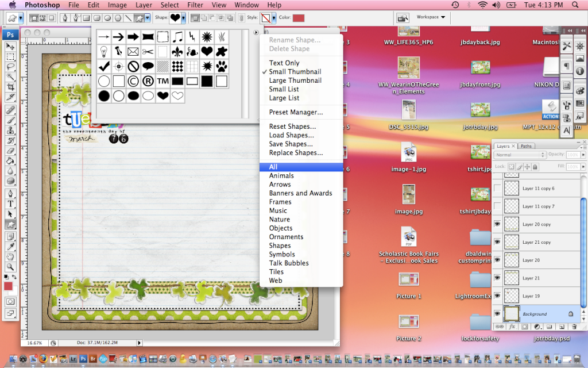Choose Talk Bubbles from the shape menu

pos(289,263)
